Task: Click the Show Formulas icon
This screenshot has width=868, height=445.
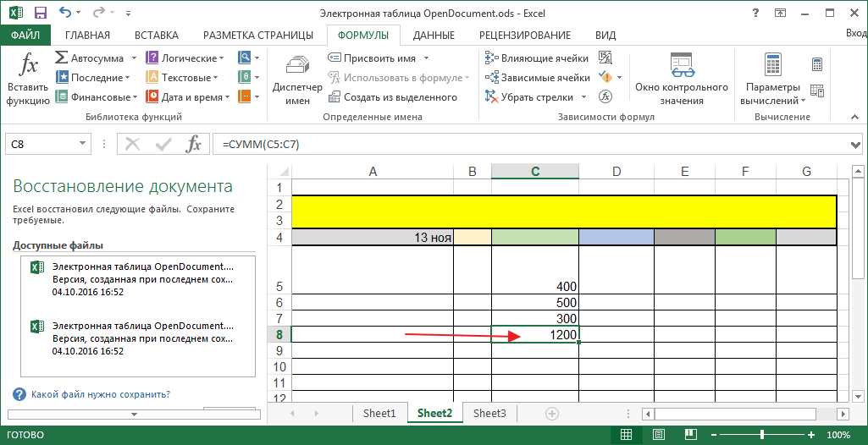Action: coord(605,58)
